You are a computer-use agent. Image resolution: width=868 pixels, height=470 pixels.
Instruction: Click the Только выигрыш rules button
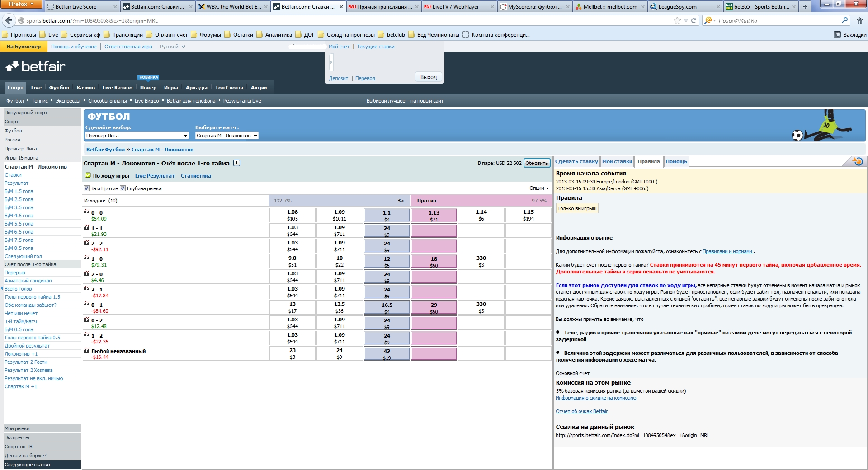pos(577,208)
